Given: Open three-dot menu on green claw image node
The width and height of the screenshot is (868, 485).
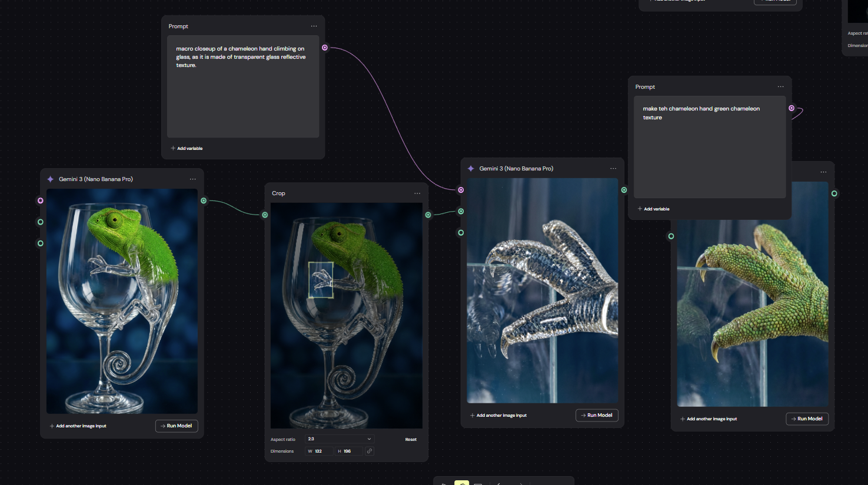Looking at the screenshot, I should [x=823, y=172].
